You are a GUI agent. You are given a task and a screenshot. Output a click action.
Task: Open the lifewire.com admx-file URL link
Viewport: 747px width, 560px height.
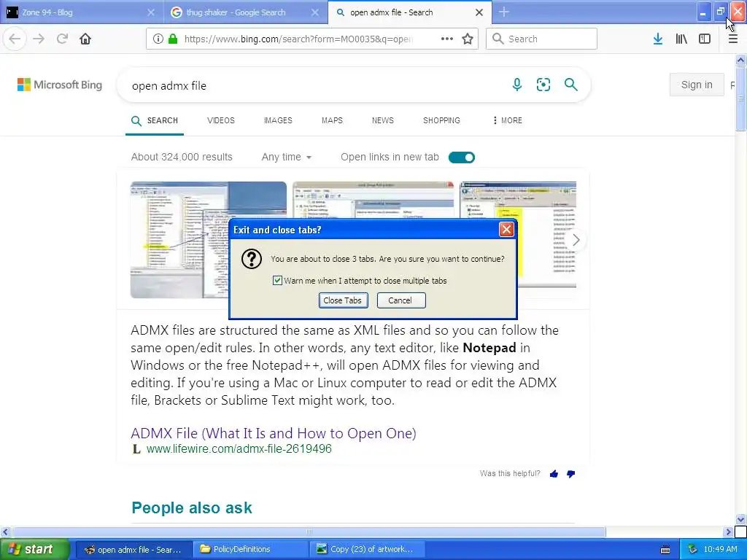(x=239, y=449)
